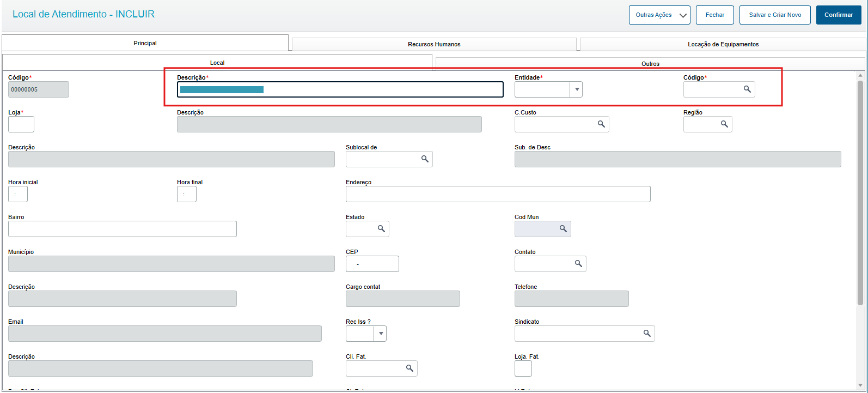
Task: Select the Outros sub-tab
Action: 650,64
